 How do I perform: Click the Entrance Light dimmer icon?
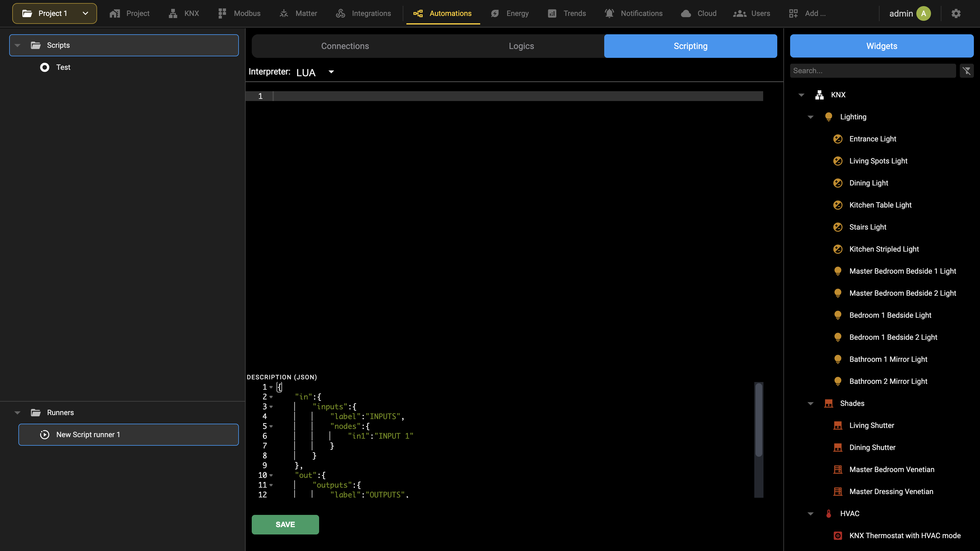(x=838, y=139)
